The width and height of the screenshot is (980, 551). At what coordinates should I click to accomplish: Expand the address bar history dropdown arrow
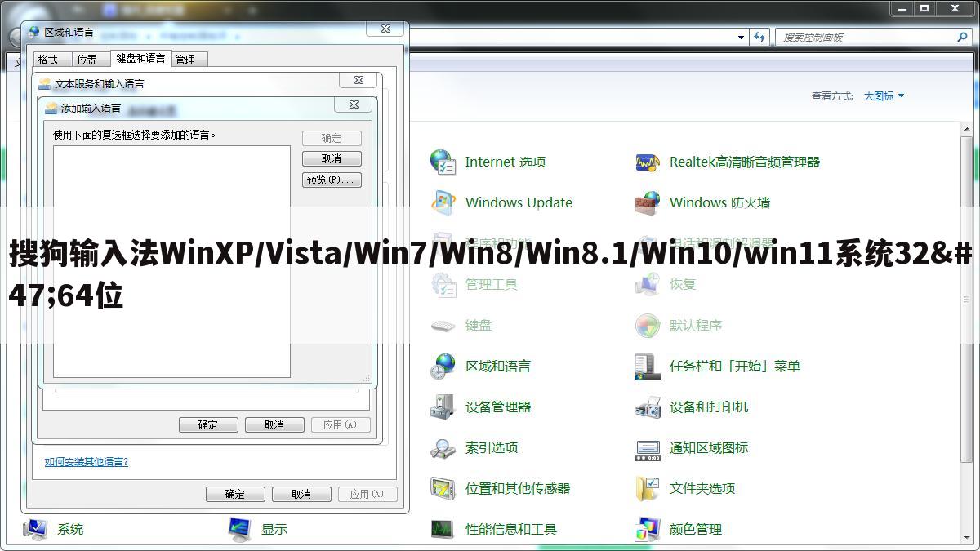(x=741, y=37)
